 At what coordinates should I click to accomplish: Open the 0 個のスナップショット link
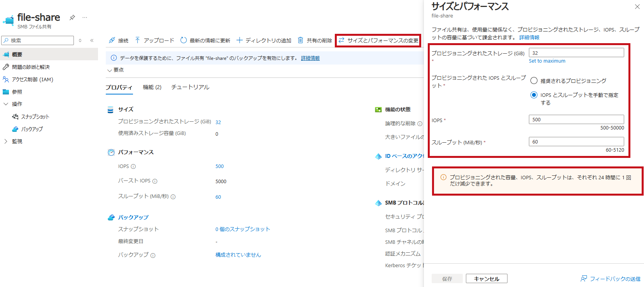click(x=243, y=229)
